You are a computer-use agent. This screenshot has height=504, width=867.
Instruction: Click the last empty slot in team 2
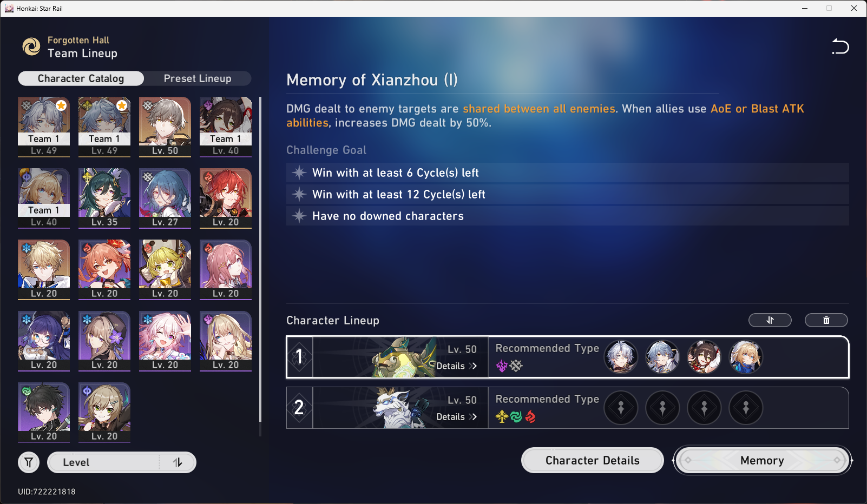746,408
